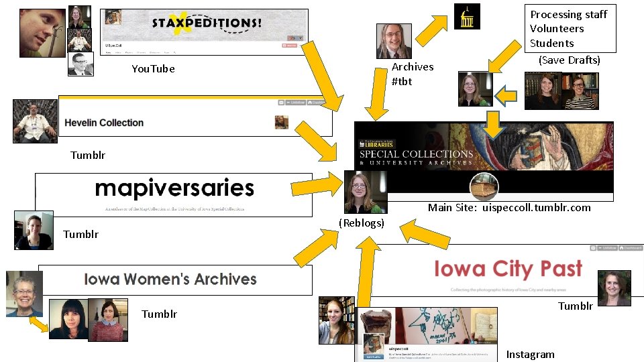This screenshot has width=644, height=362.
Task: Click the uispeccoll username on Instagram profile
Action: (x=398, y=349)
